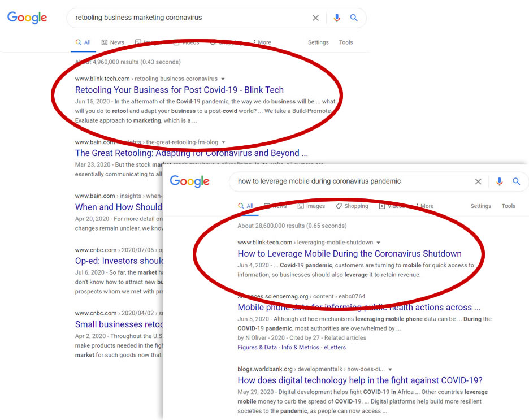The height and width of the screenshot is (420, 529).
Task: Open the More menu in the front window
Action: click(x=425, y=206)
